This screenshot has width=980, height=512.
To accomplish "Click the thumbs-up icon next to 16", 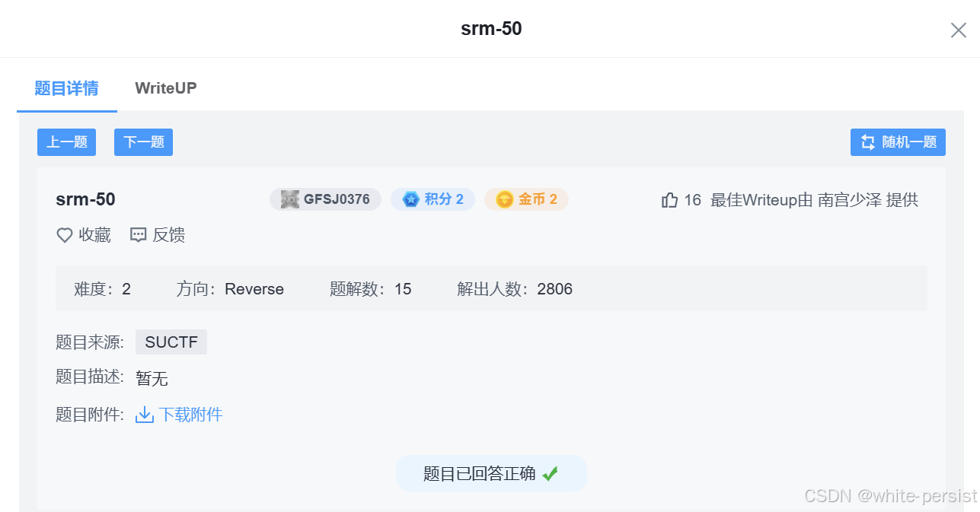I will (669, 199).
